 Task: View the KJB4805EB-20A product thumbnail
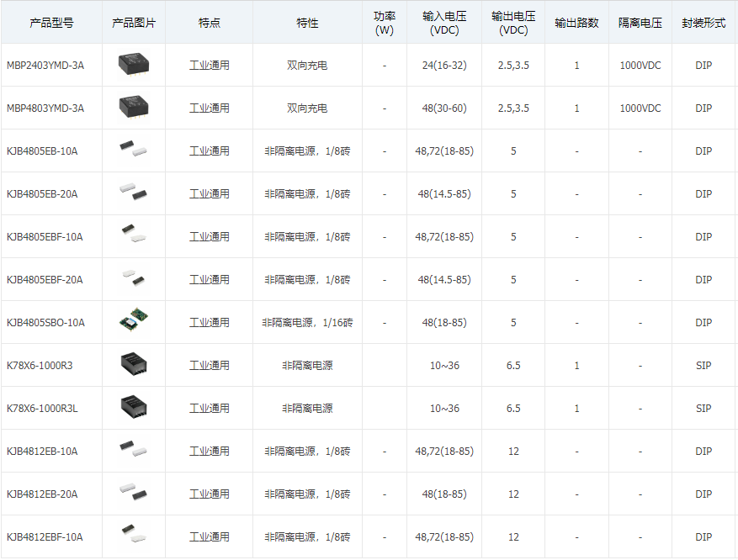coord(134,192)
